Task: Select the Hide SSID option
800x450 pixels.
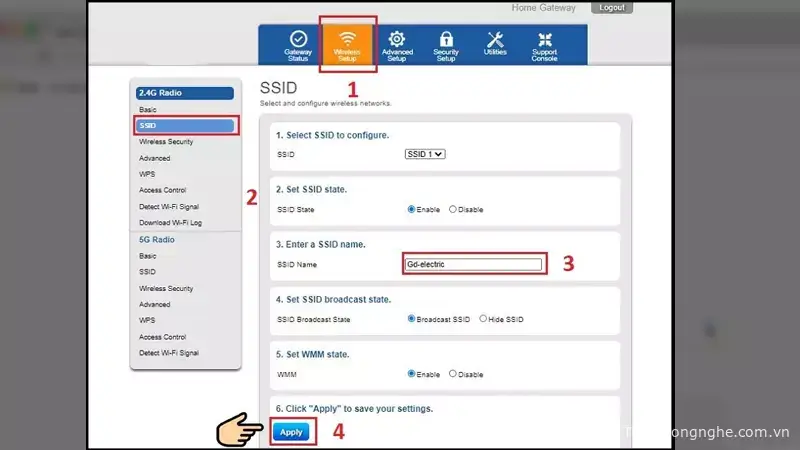Action: (x=483, y=319)
